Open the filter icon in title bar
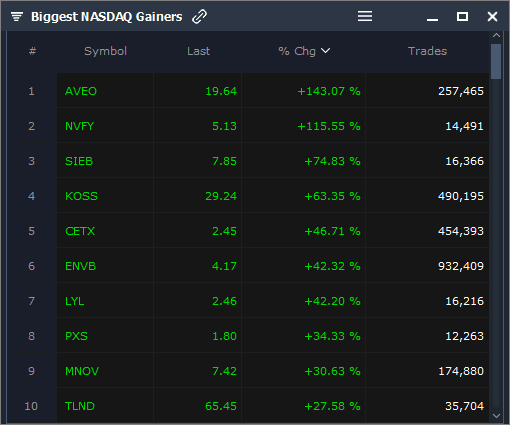Viewport: 510px width, 425px height. [x=17, y=16]
